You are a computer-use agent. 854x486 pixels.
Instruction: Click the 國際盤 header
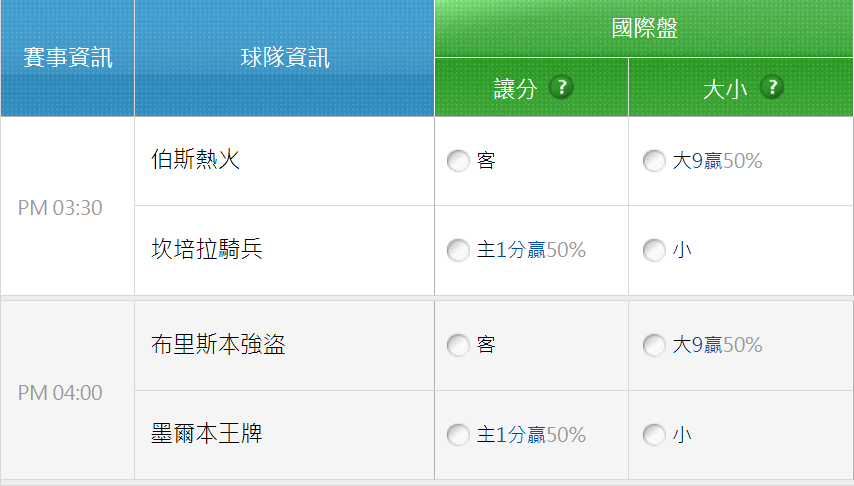coord(644,28)
